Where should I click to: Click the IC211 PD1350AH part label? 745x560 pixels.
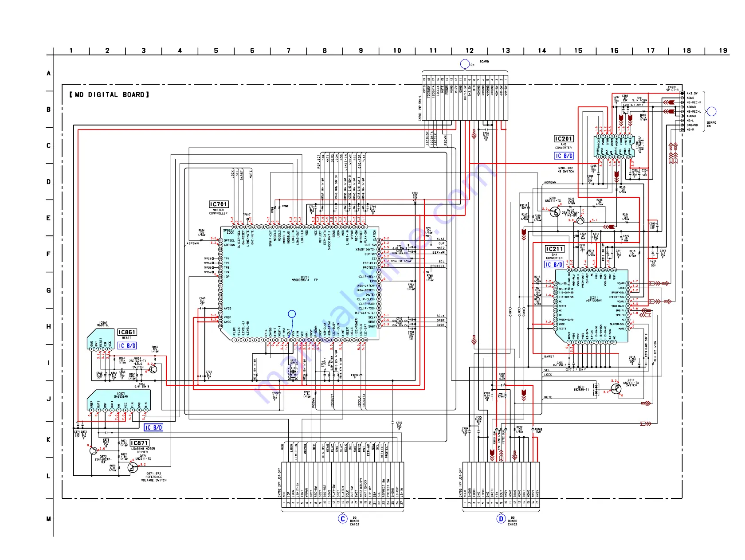pos(594,299)
